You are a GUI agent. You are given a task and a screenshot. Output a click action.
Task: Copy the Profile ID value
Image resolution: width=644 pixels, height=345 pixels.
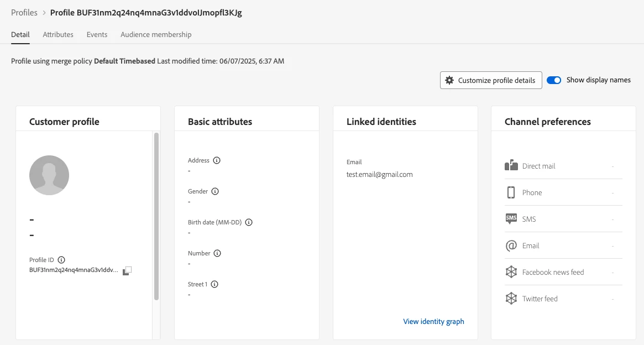click(x=128, y=270)
